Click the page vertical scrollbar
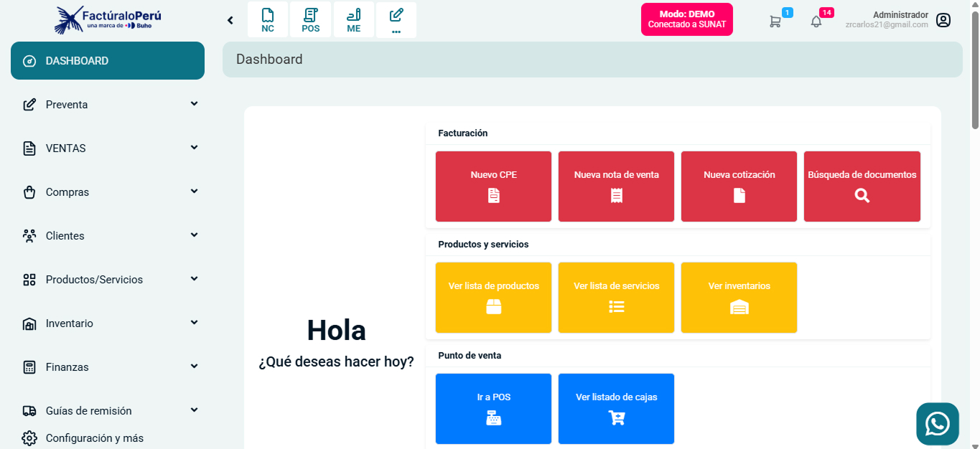The height and width of the screenshot is (449, 980). click(974, 72)
